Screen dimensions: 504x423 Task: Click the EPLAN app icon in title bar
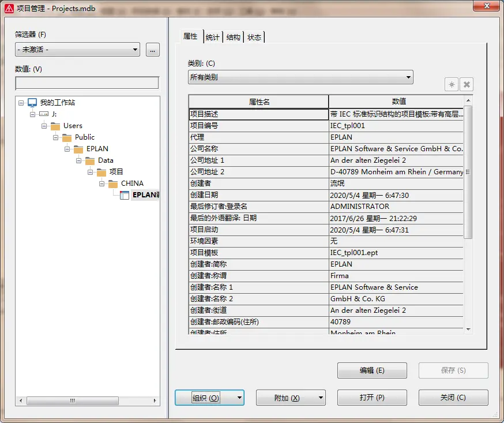(x=9, y=8)
